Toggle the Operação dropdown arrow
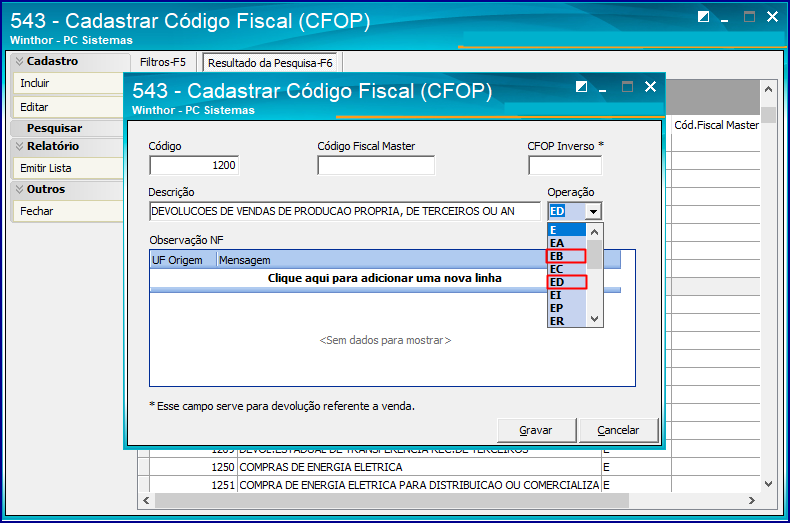790x523 pixels. (x=594, y=212)
